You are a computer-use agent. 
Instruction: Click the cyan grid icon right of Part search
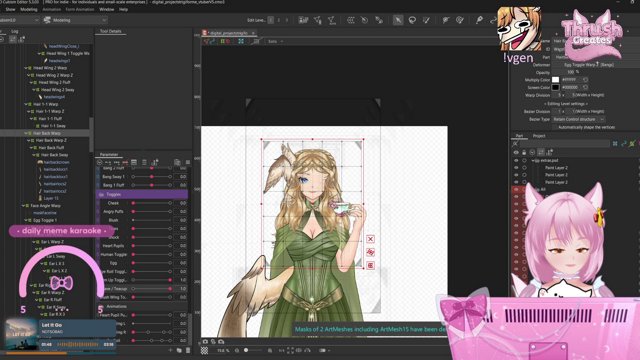pyautogui.click(x=615, y=144)
